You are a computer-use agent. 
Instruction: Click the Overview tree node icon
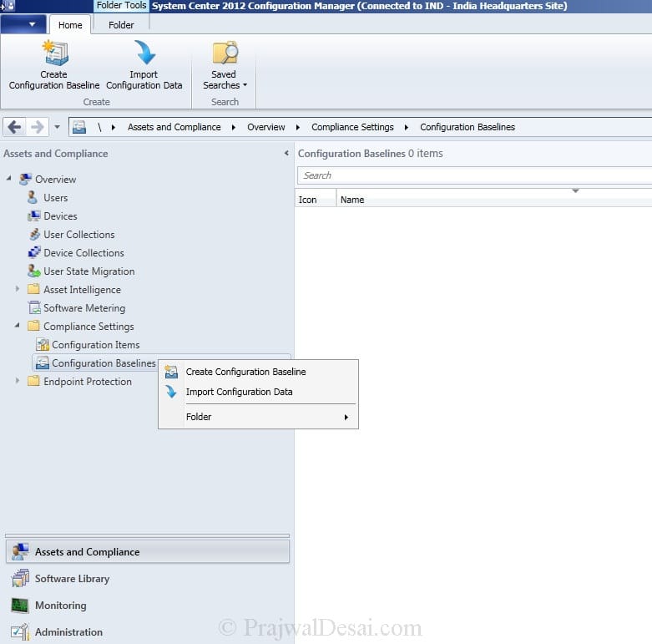click(x=25, y=180)
